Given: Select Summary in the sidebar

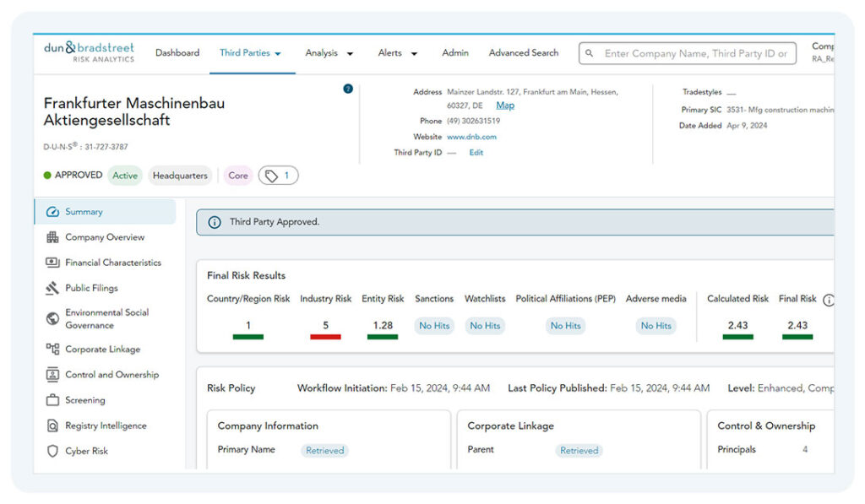Looking at the screenshot, I should coord(106,212).
